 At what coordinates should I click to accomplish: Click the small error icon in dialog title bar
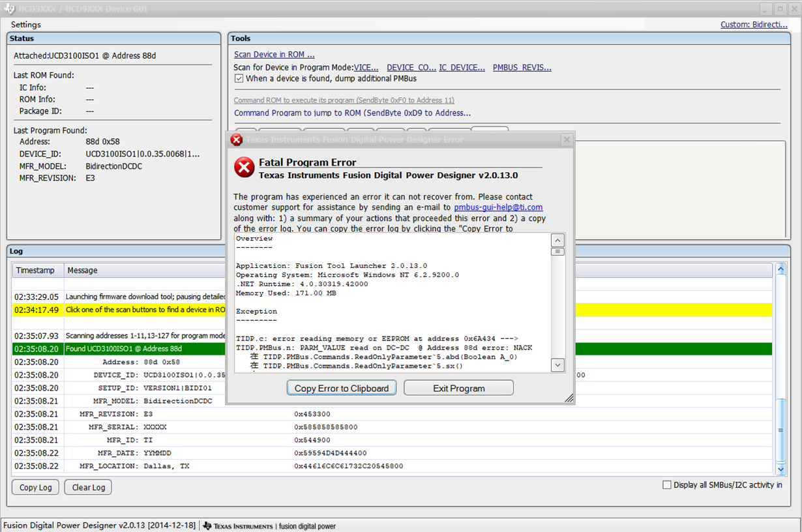[237, 140]
